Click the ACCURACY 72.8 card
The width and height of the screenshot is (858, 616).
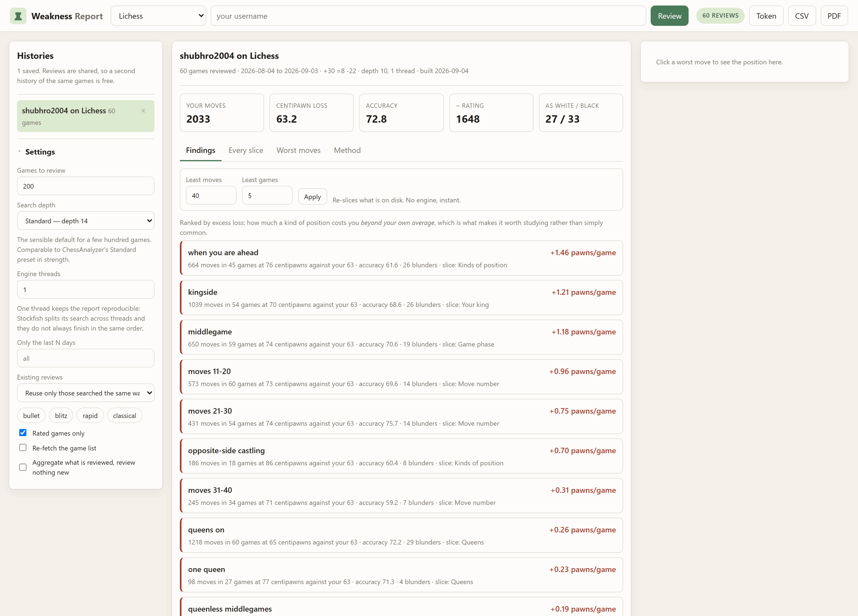pyautogui.click(x=402, y=113)
